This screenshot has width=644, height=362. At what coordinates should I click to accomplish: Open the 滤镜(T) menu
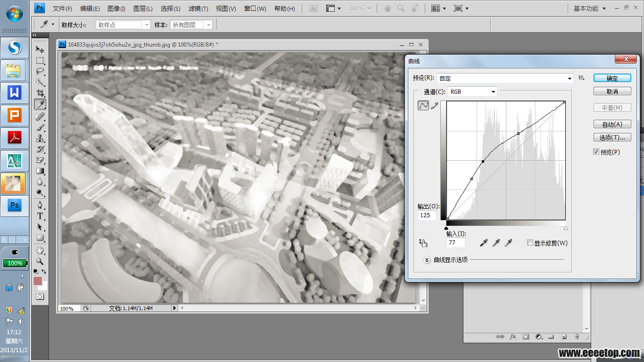click(198, 8)
